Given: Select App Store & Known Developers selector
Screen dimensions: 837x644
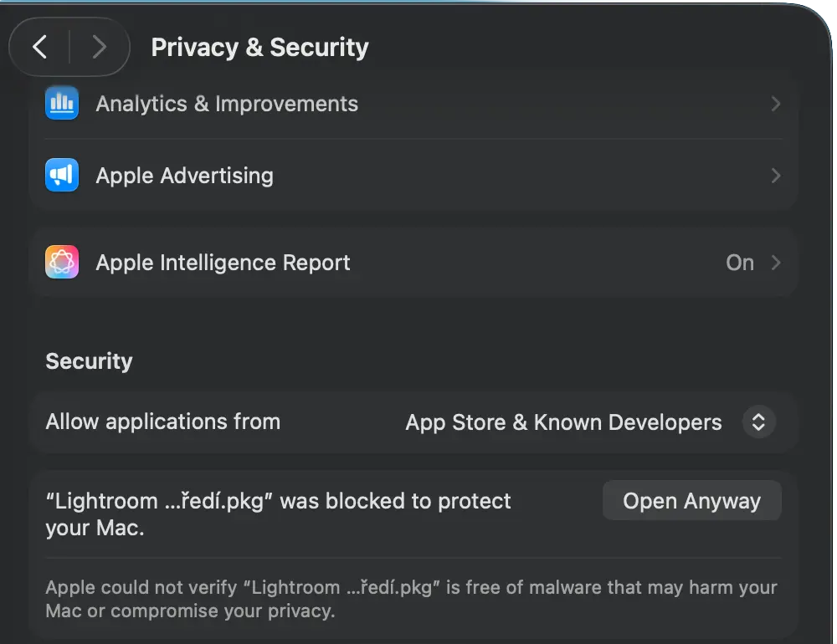Looking at the screenshot, I should [x=563, y=422].
